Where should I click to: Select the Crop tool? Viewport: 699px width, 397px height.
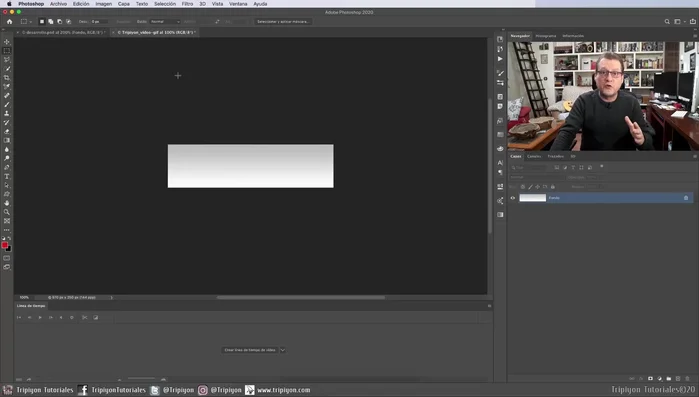(x=7, y=78)
